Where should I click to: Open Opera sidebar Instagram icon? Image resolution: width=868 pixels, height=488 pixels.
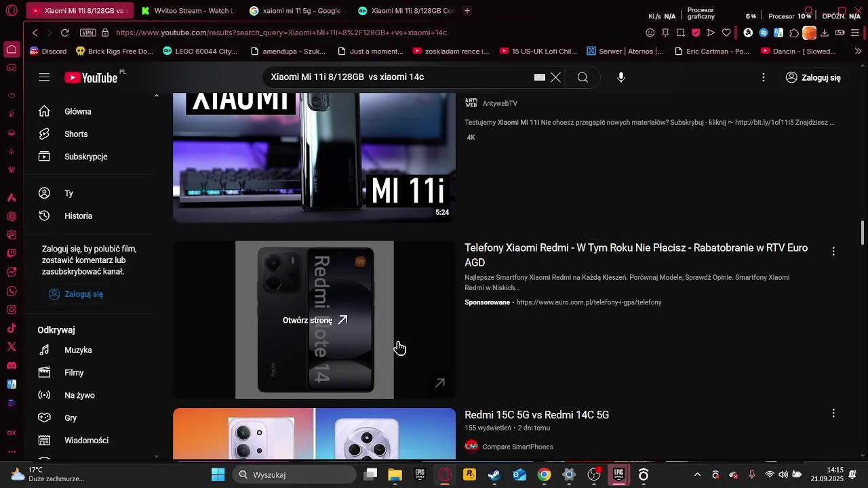click(12, 310)
